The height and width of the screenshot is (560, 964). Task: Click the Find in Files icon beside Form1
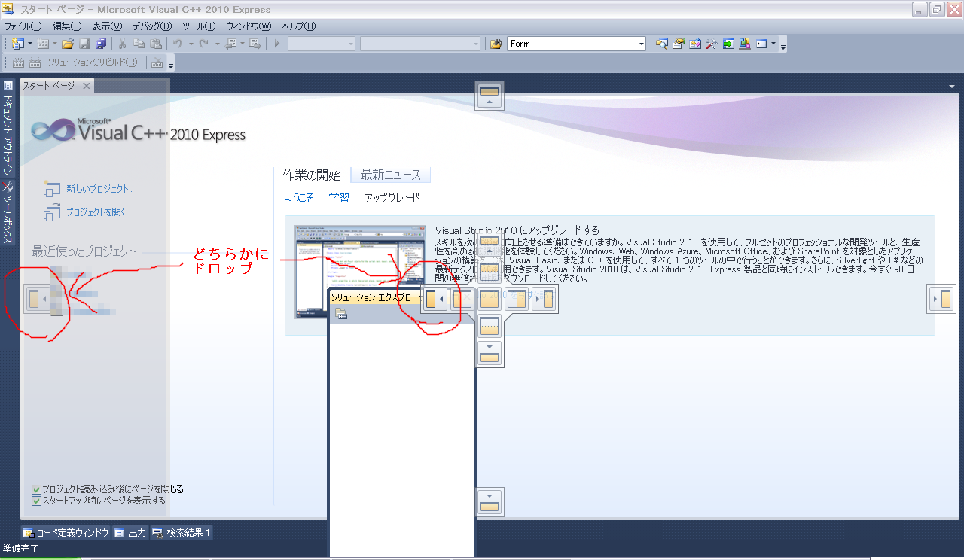[x=496, y=44]
